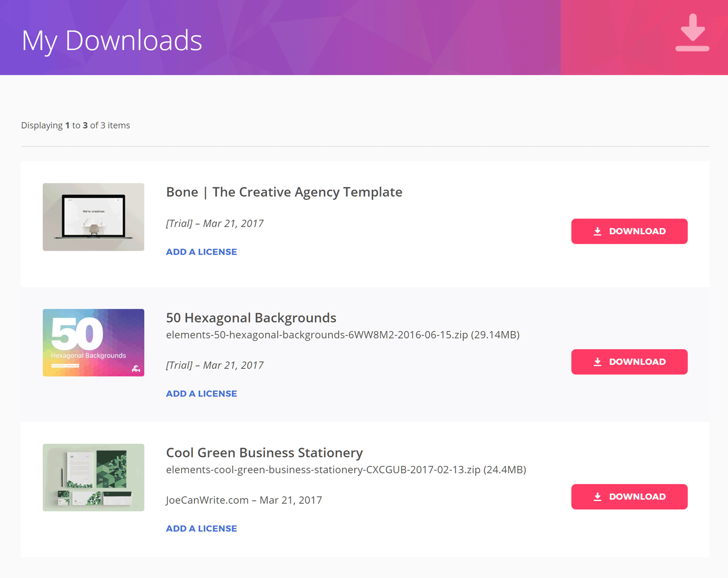Click the Displaying 1 to 3 items text
Viewport: 728px width, 578px height.
(75, 125)
